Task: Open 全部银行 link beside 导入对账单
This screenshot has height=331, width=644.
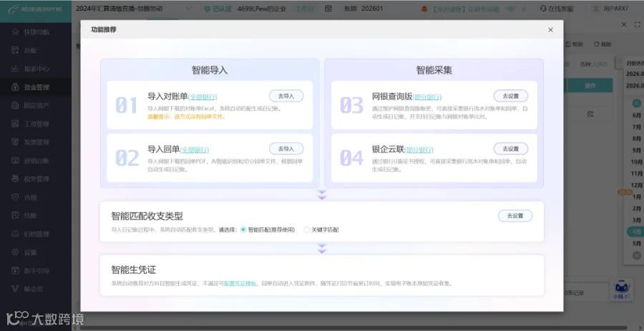Action: [x=203, y=97]
